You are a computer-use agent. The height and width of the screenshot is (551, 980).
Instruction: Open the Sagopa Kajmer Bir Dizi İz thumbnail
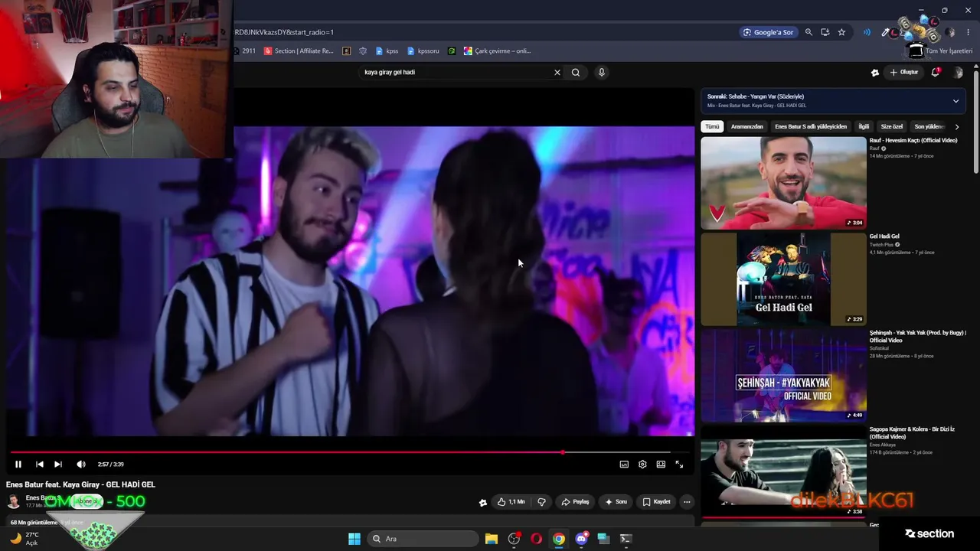(x=783, y=471)
